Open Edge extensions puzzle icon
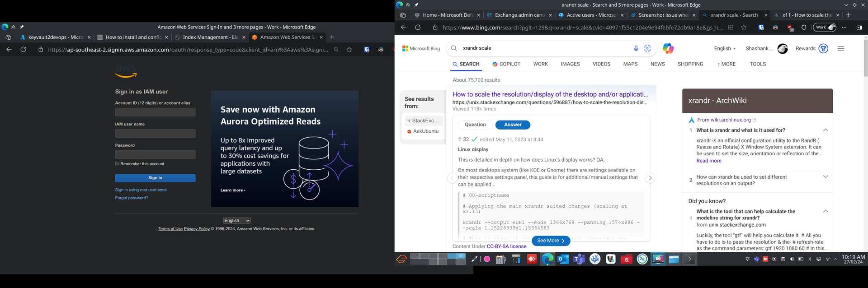868x288 pixels. pyautogui.click(x=804, y=27)
